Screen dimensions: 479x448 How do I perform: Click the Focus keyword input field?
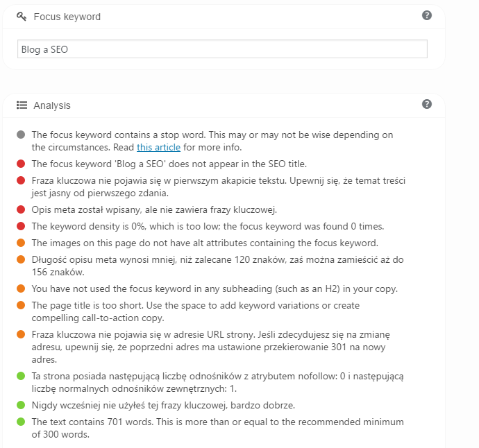[x=222, y=49]
